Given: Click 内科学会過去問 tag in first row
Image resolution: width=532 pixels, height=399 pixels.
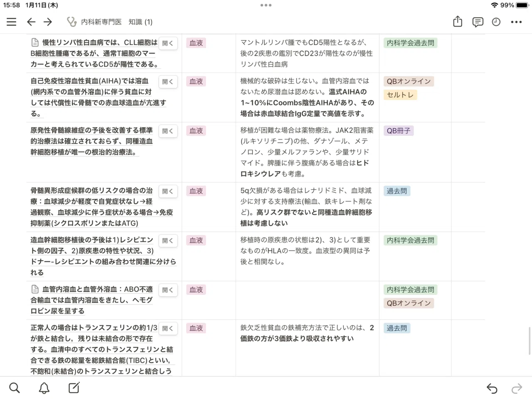Looking at the screenshot, I should click(410, 43).
